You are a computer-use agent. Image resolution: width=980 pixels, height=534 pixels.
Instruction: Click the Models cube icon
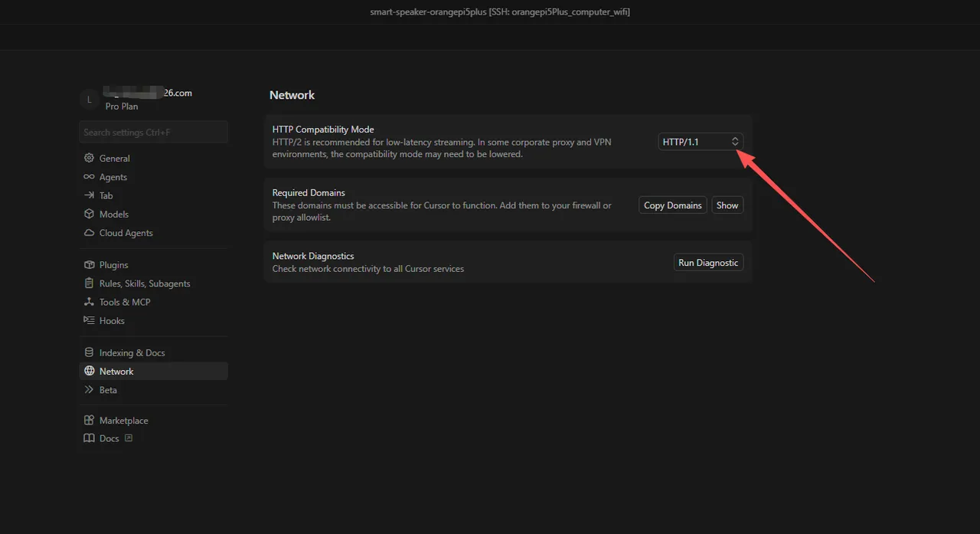click(x=89, y=215)
